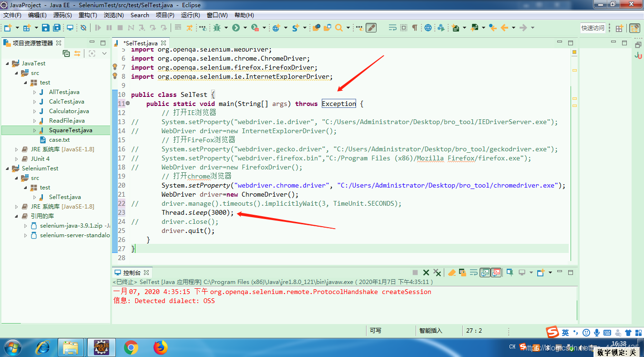This screenshot has width=644, height=357.
Task: Open project explorer View Menu chevron
Action: [x=105, y=53]
